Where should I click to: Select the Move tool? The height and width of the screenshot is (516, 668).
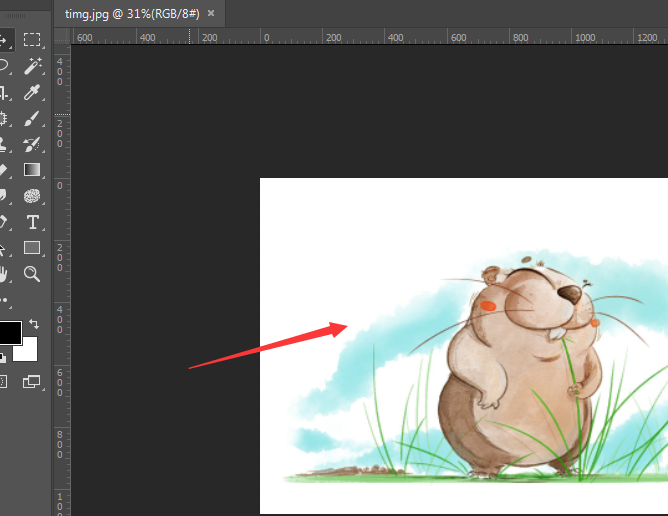click(x=4, y=40)
